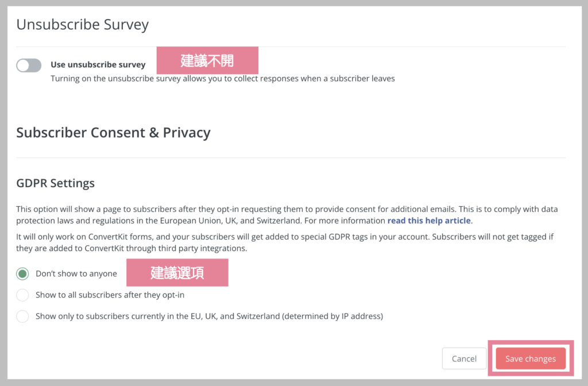
Task: Enable the Use unsubscribe survey toggle
Action: (x=29, y=65)
